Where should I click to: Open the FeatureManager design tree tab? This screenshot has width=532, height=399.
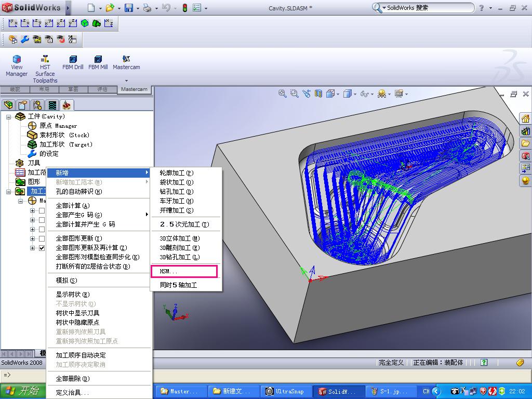[8, 105]
